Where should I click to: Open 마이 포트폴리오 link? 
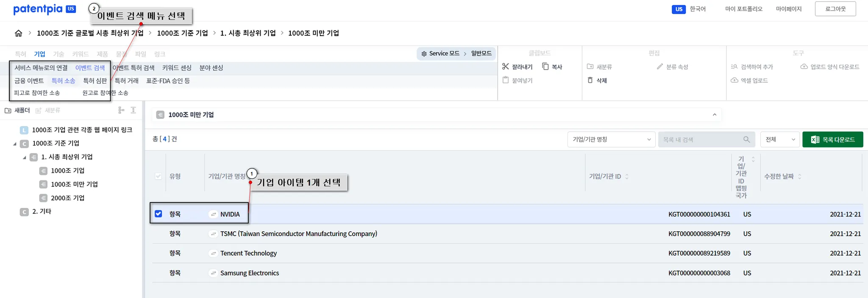[x=743, y=9]
